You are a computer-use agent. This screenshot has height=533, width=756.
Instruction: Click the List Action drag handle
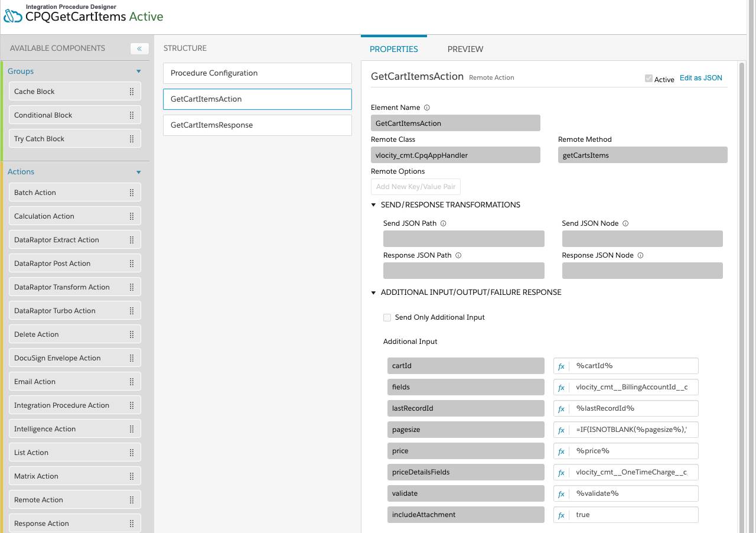(132, 453)
